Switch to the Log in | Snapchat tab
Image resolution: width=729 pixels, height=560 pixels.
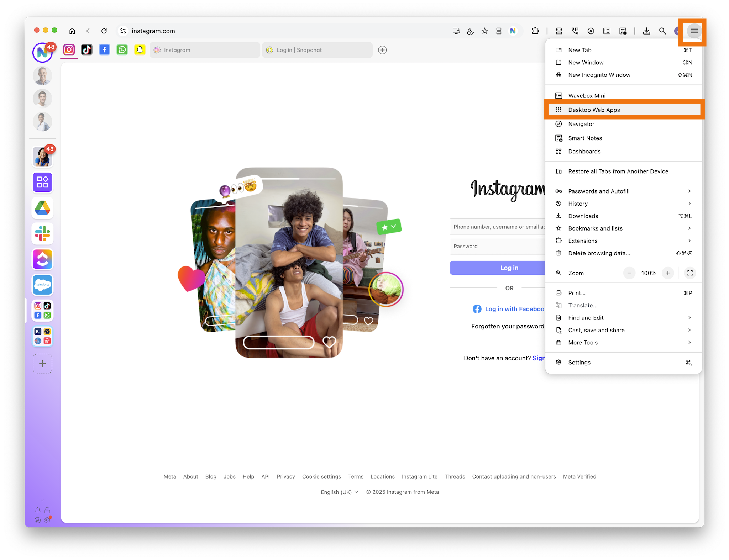click(x=317, y=50)
